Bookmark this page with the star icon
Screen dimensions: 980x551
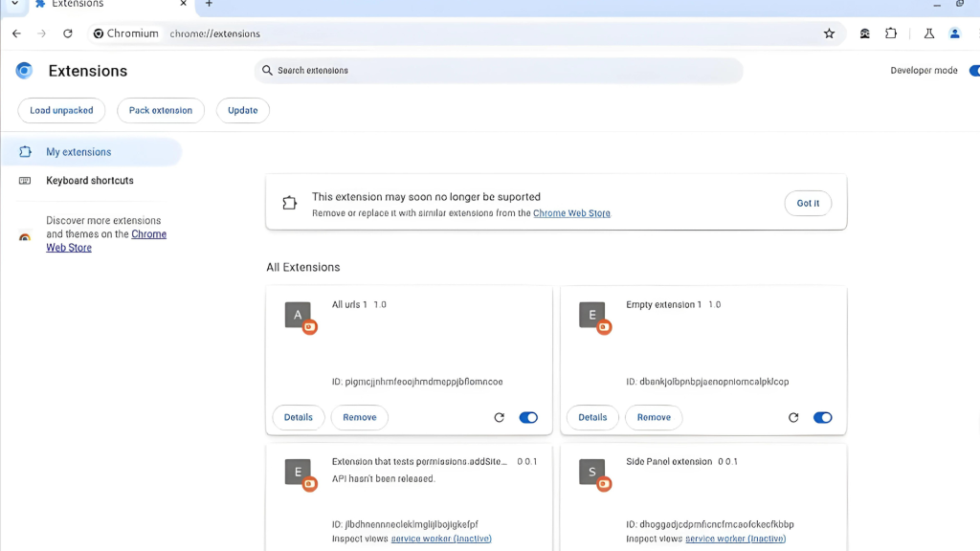(829, 33)
